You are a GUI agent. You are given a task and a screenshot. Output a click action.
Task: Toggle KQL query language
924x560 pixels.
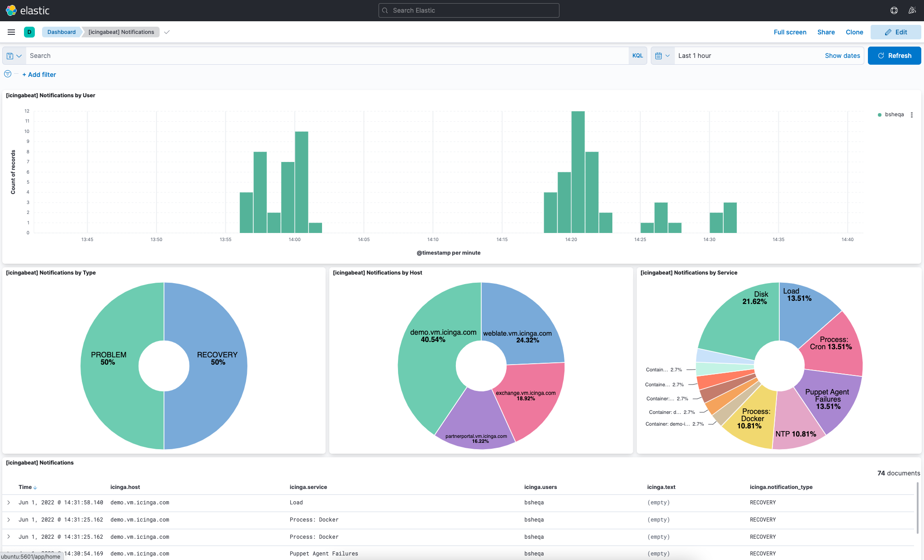(638, 56)
